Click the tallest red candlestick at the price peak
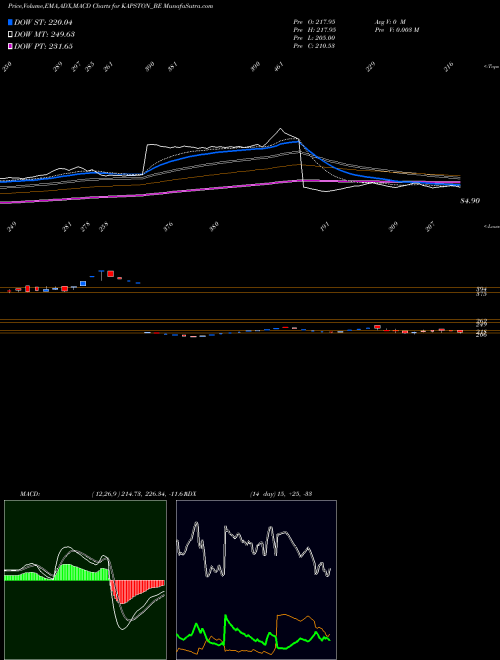 pos(111,274)
